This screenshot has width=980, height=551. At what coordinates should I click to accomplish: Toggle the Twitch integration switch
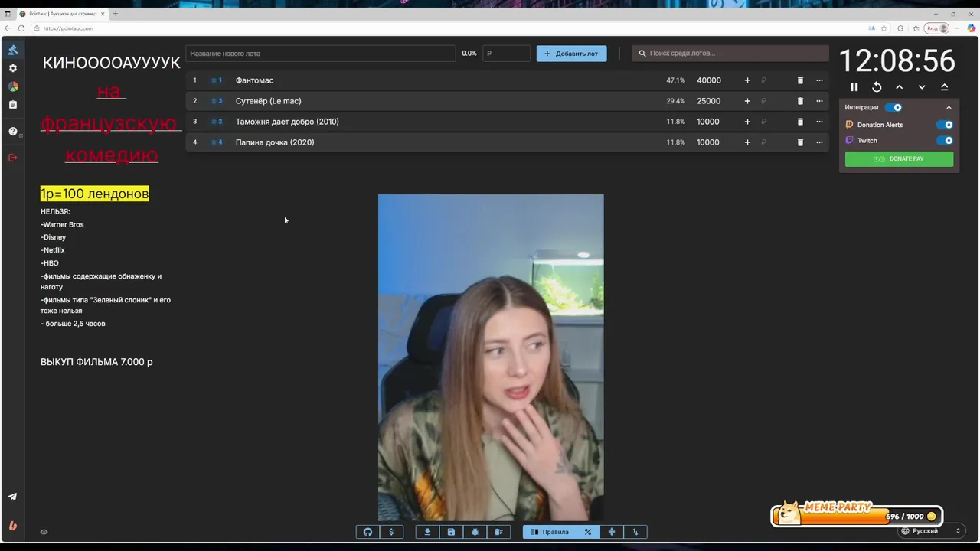(945, 141)
